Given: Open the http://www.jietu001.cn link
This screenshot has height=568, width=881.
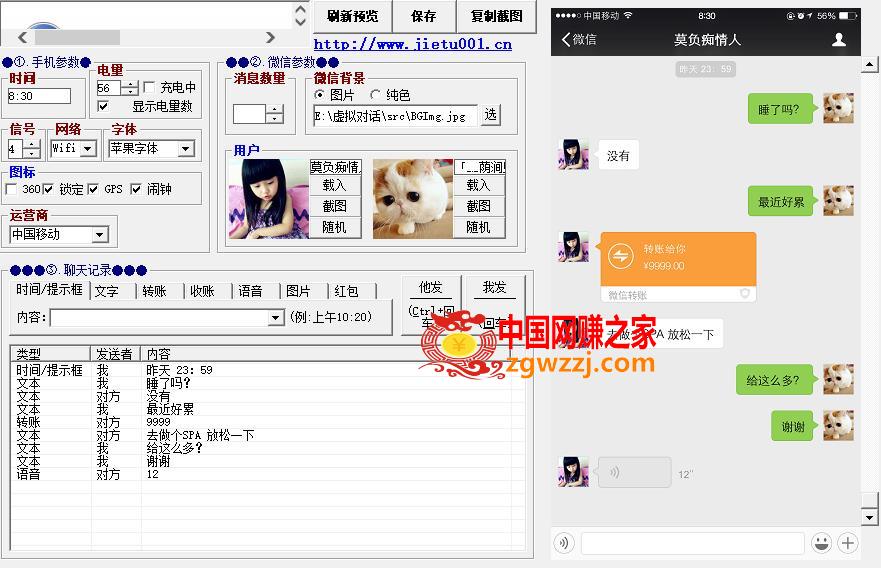Looking at the screenshot, I should click(x=412, y=44).
